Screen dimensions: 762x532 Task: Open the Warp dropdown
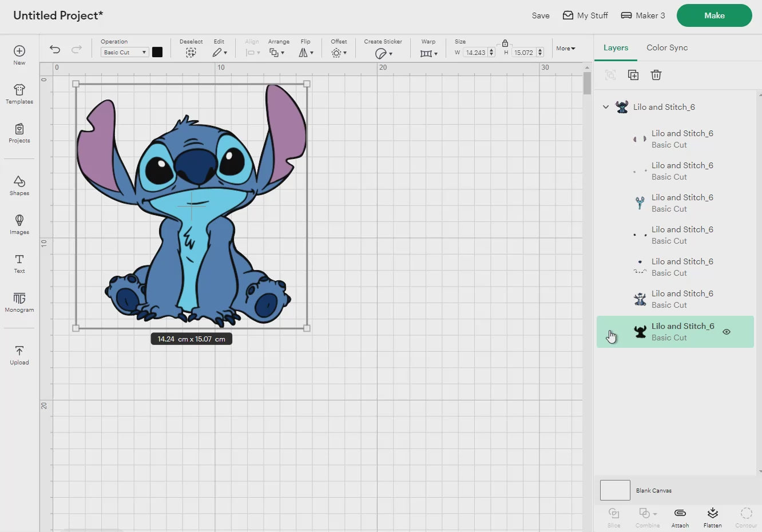click(428, 53)
